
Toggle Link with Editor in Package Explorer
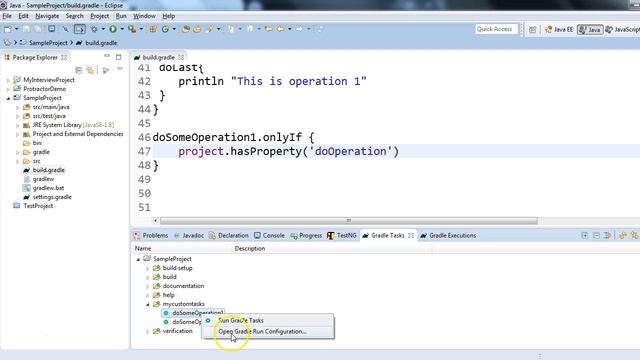click(x=90, y=70)
